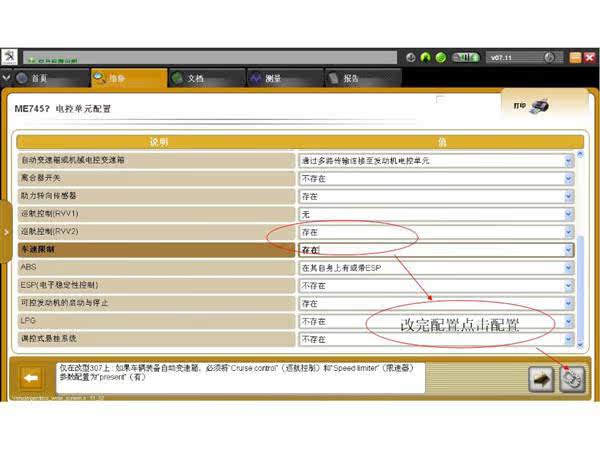This screenshot has width=600, height=450.
Task: Click the grey title bar with green status text
Action: pos(210,57)
